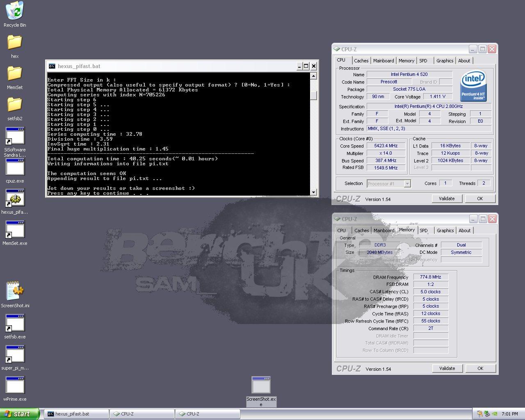
Task: Switch to hexus_pifast.bat taskbar item
Action: click(77, 414)
